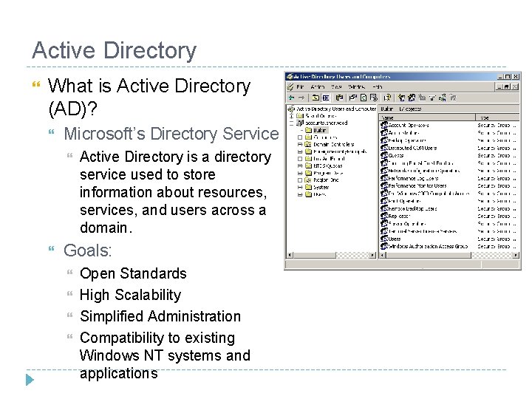The width and height of the screenshot is (532, 399).
Task: Click the Replicator group icon
Action: pos(383,216)
